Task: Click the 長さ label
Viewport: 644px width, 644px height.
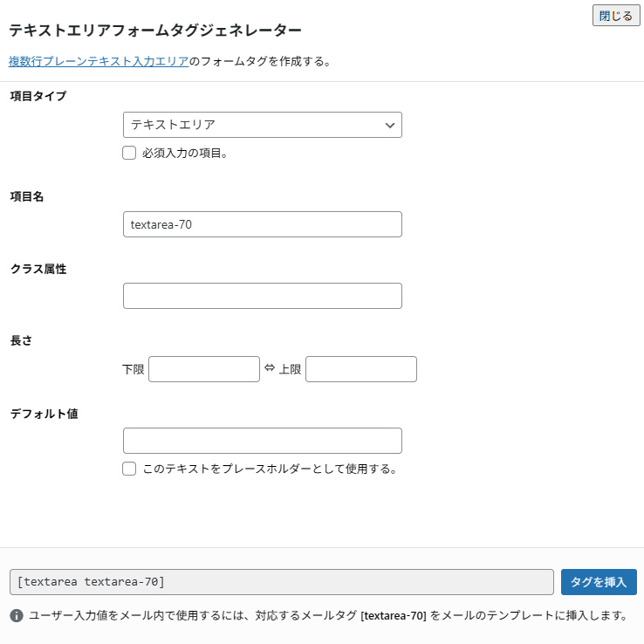Action: pyautogui.click(x=20, y=341)
